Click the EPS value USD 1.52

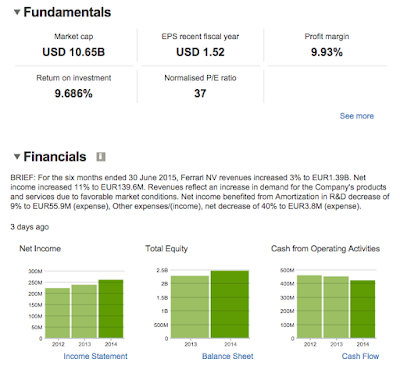pos(200,52)
